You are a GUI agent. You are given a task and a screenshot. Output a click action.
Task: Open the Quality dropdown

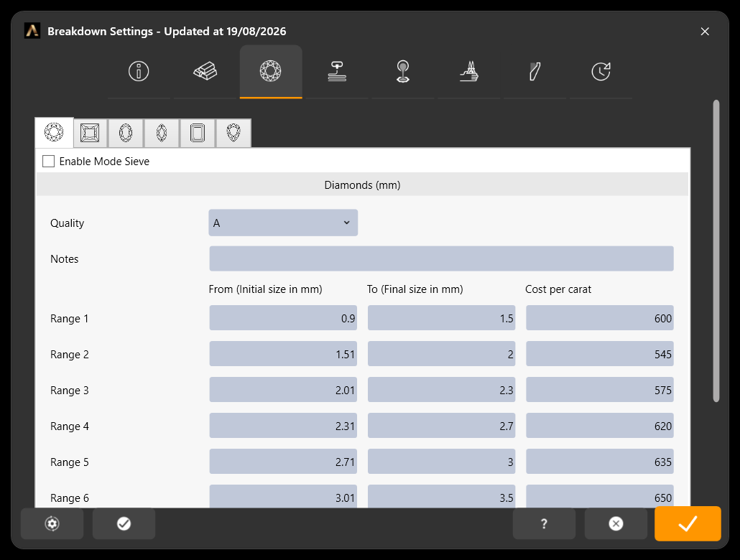tap(283, 223)
